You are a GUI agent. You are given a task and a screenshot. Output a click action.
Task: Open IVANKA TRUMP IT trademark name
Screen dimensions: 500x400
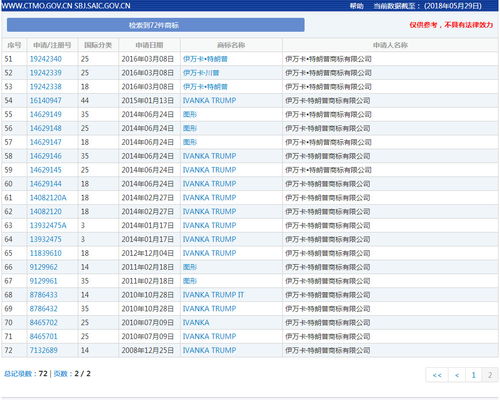(213, 295)
